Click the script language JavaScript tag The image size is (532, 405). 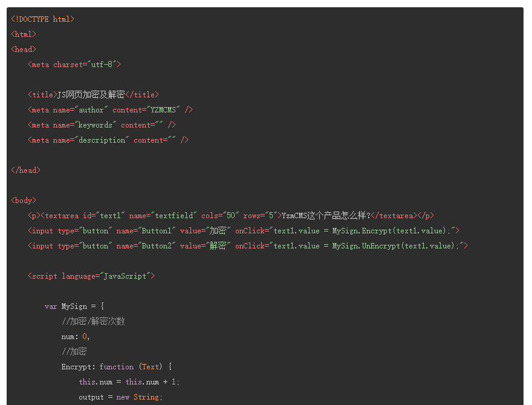[91, 276]
